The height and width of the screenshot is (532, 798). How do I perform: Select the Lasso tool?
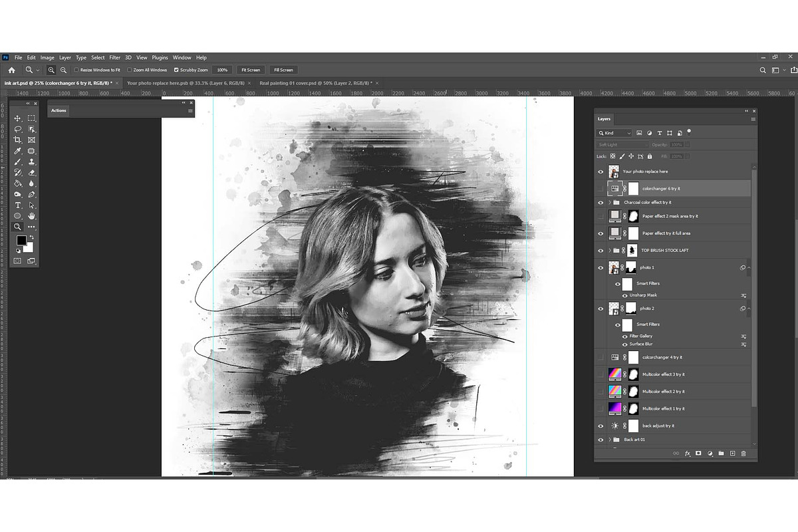point(18,129)
